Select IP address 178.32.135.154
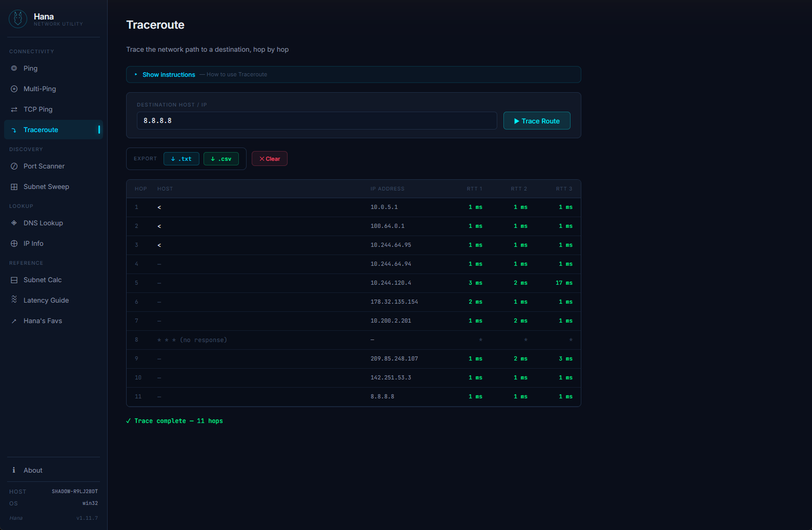Screen dimensions: 812x530 click(x=394, y=302)
